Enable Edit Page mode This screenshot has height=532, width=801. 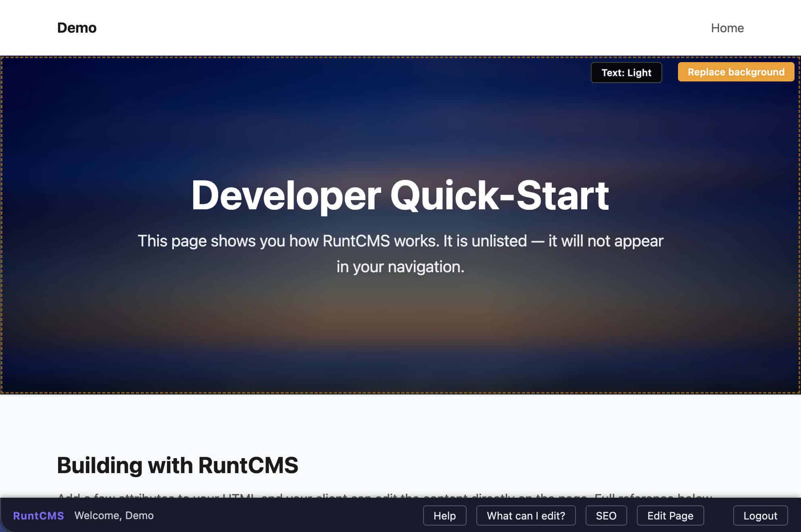670,515
